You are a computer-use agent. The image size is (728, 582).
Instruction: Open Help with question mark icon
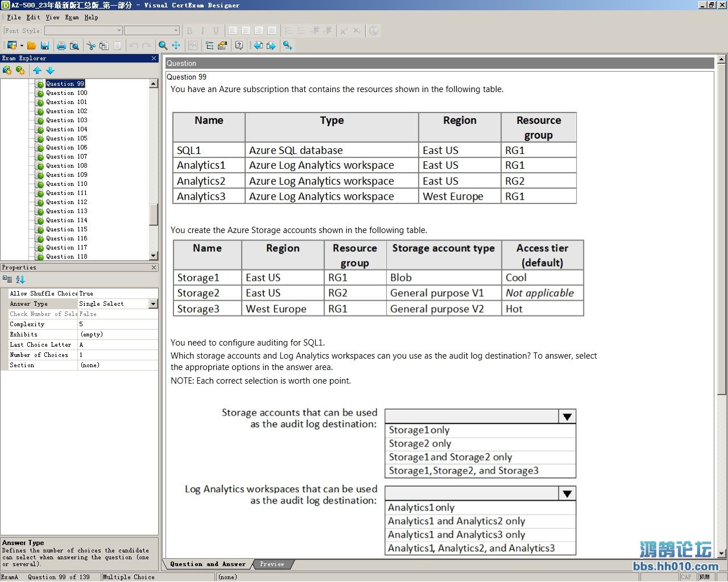239,45
